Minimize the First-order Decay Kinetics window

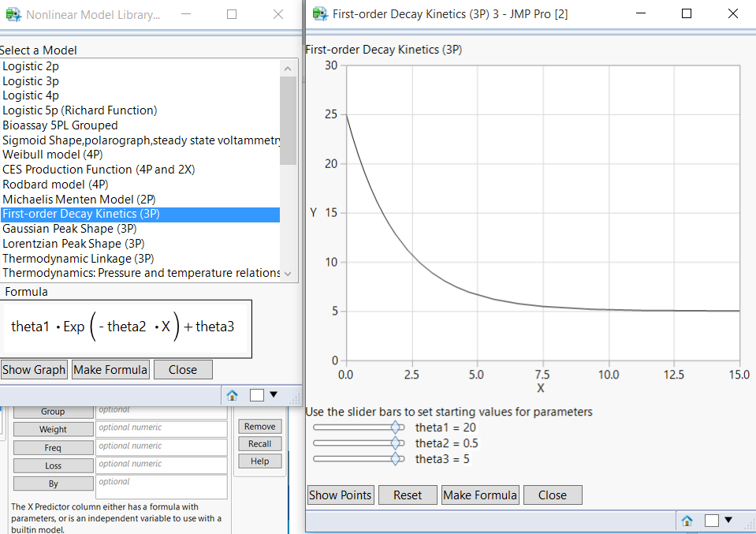(x=641, y=13)
